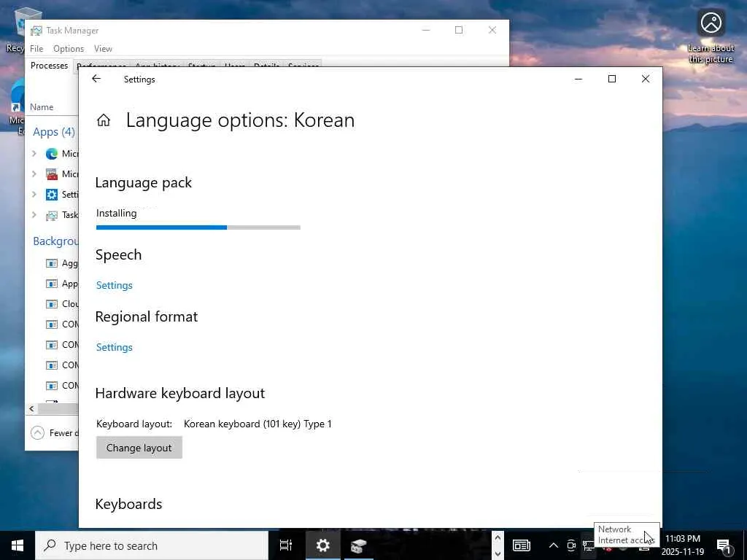Select the Task Manager process row icon

coord(52,215)
